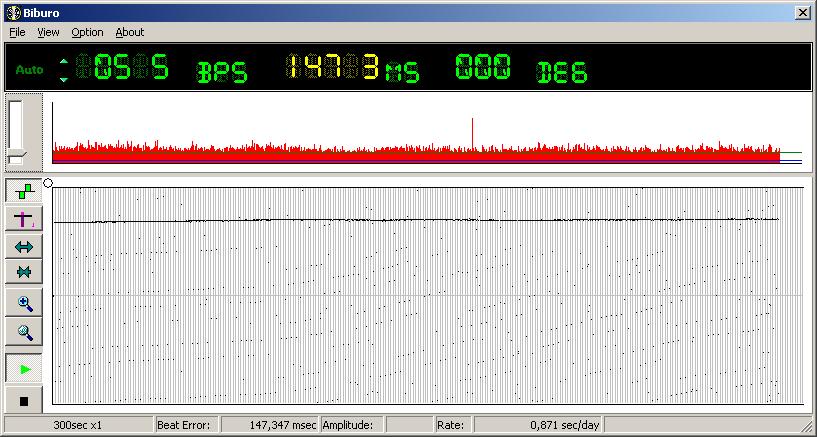Click the Biburo app icon in title bar
The height and width of the screenshot is (437, 817).
pos(13,13)
